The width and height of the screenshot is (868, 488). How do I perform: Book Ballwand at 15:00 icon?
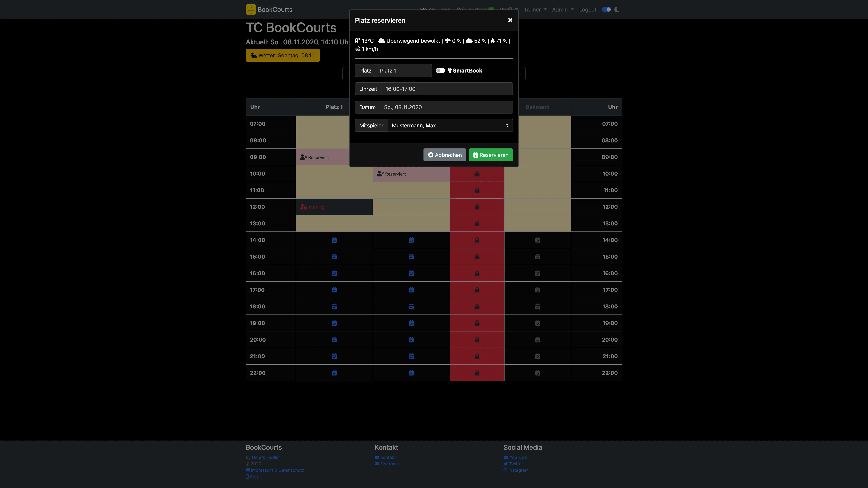click(537, 257)
